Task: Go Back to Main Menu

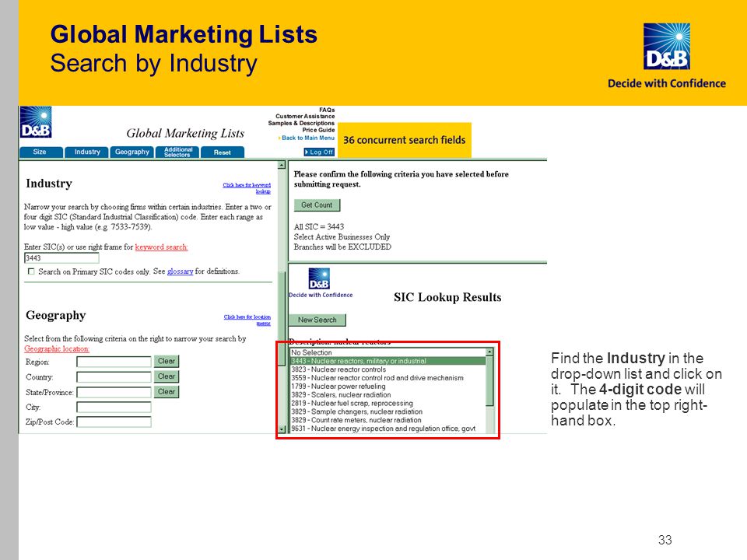Action: 308,138
